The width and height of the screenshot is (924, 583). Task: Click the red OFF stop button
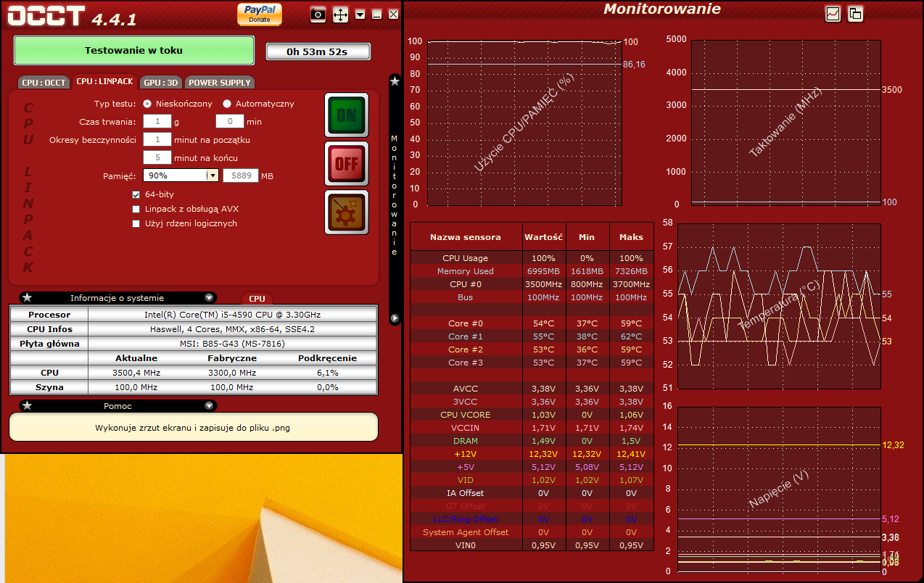(347, 163)
